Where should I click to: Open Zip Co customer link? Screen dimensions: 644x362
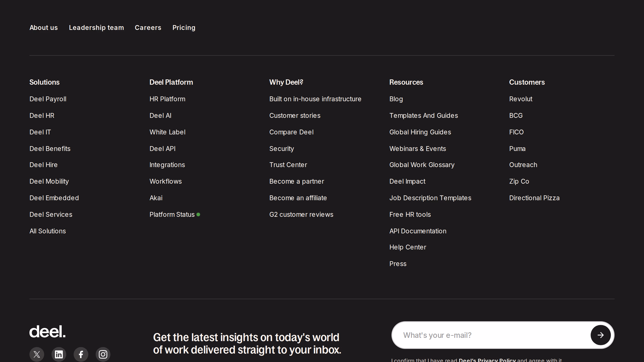(519, 181)
